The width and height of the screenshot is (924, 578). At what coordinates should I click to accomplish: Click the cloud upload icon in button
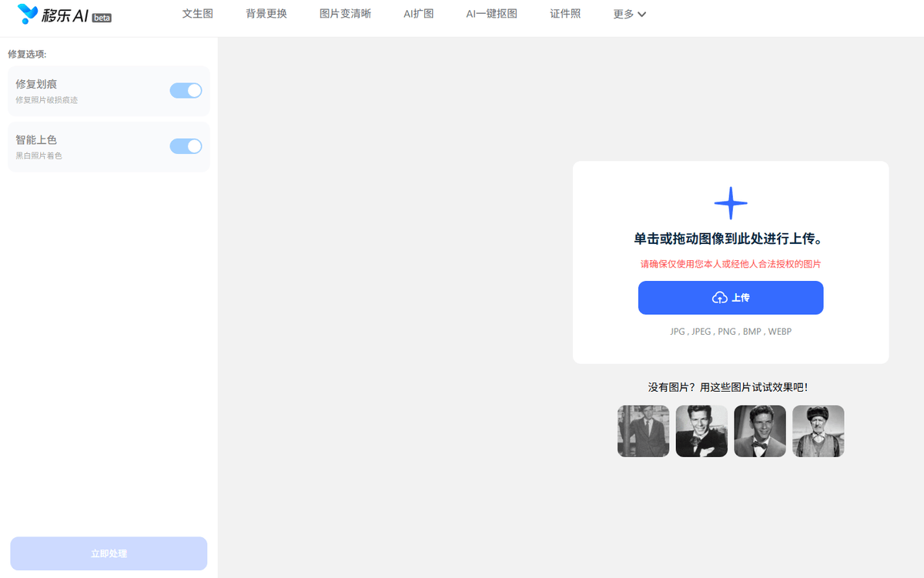(719, 298)
